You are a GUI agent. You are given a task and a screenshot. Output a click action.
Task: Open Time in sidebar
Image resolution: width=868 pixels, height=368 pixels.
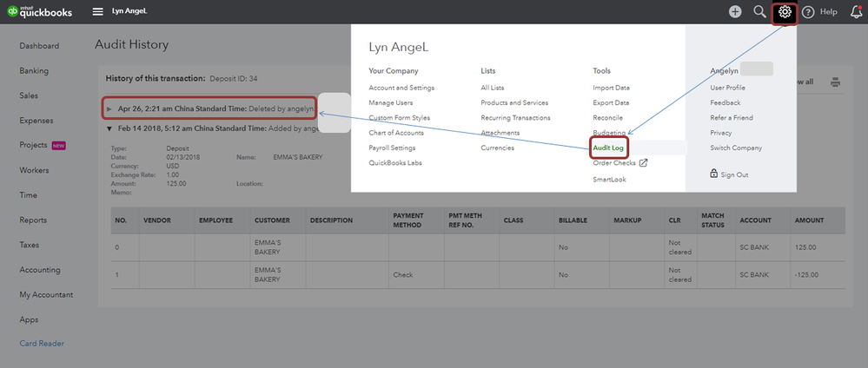point(28,195)
